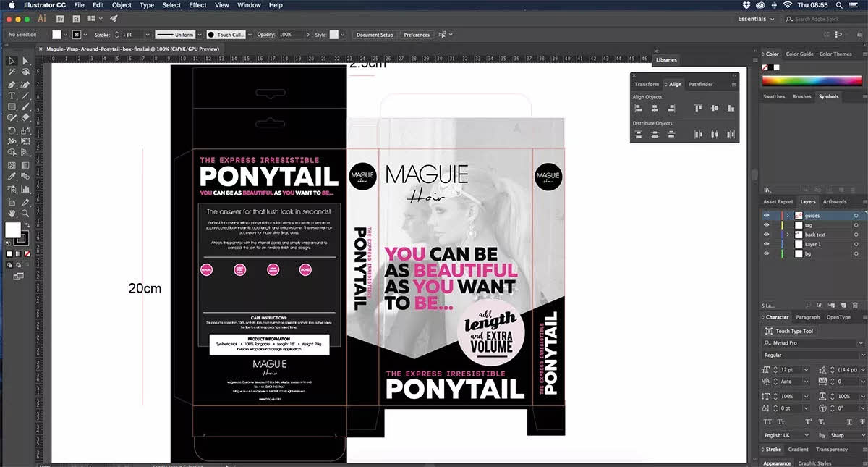Toggle All Caps text style
This screenshot has width=868, height=467.
coord(768,422)
